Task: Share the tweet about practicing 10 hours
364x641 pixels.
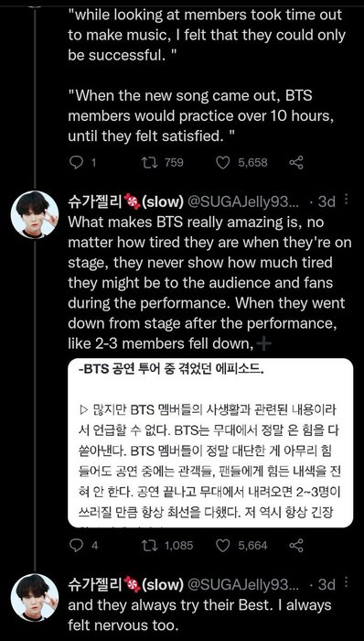Action: 296,163
